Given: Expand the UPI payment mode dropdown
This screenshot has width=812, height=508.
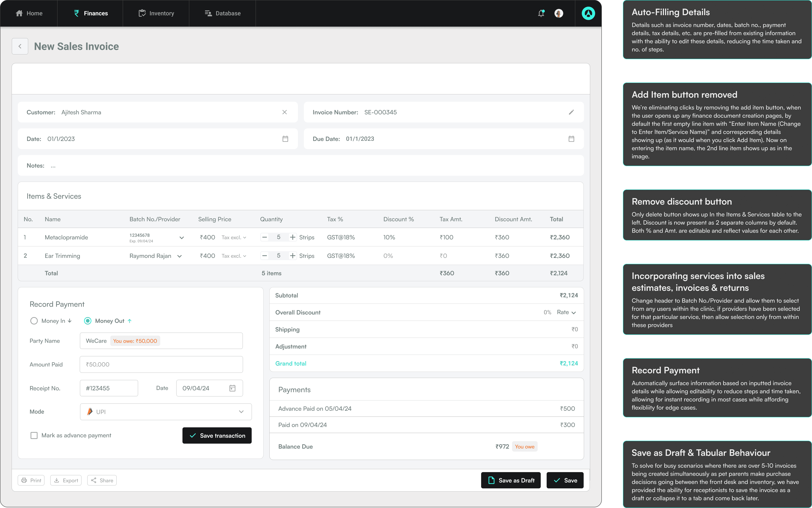Looking at the screenshot, I should click(241, 412).
